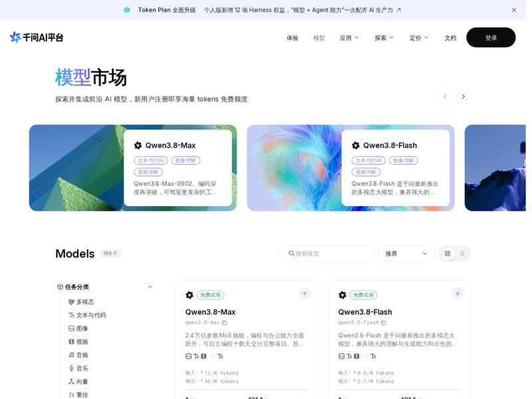Click 视频理解 tag on Qwen3.8-Flash banner
This screenshot has width=532, height=399.
[x=366, y=172]
